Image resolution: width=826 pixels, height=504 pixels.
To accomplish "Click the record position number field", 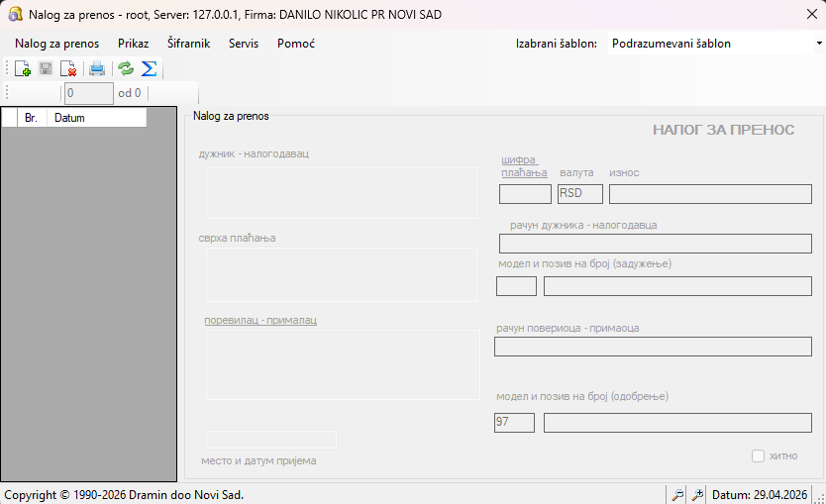I will [88, 93].
